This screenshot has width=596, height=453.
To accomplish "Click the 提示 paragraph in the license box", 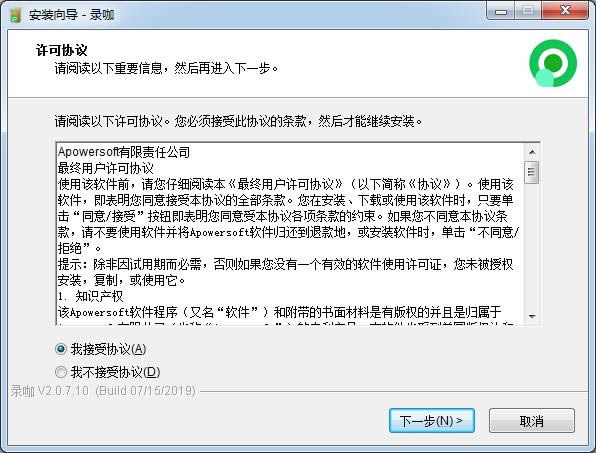I will [286, 272].
